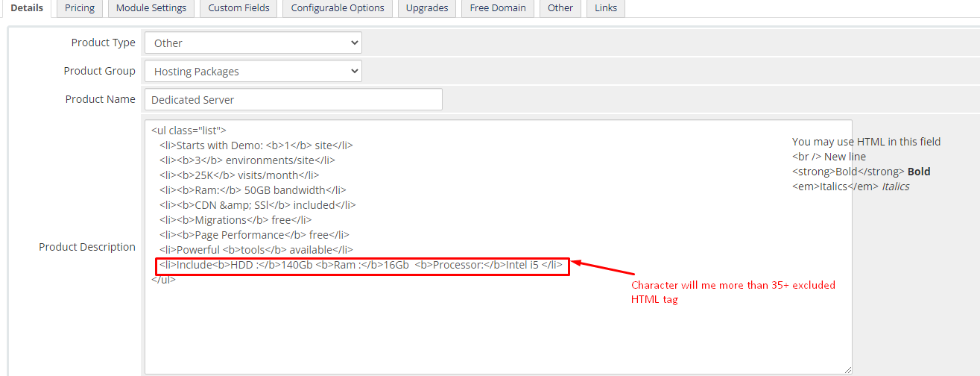Select the Custom Fields tab

click(238, 8)
